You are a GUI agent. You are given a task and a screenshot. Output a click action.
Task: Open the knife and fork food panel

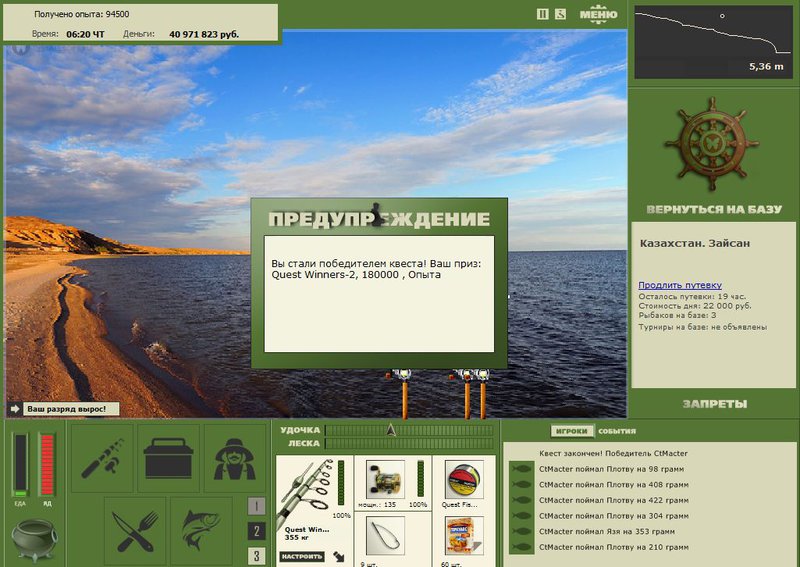pyautogui.click(x=135, y=531)
